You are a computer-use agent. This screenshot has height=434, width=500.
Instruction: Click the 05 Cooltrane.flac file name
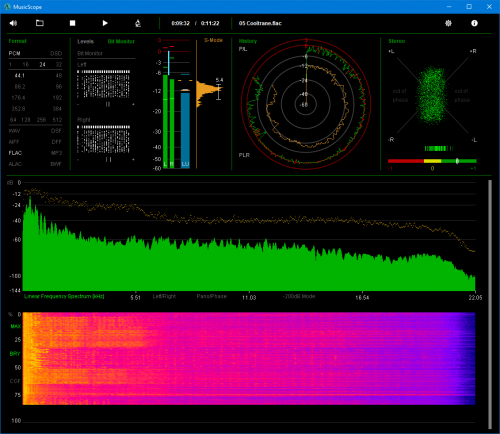coord(260,23)
